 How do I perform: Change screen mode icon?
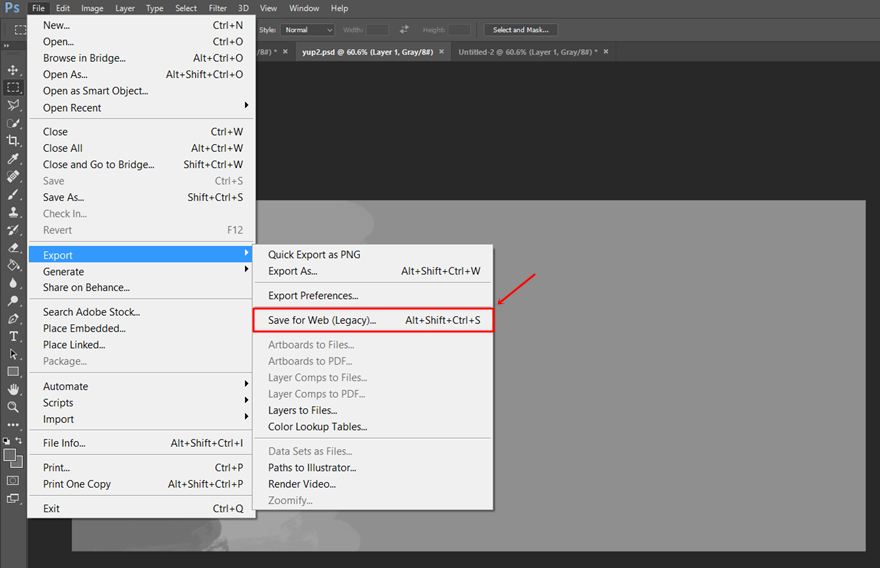pos(13,498)
